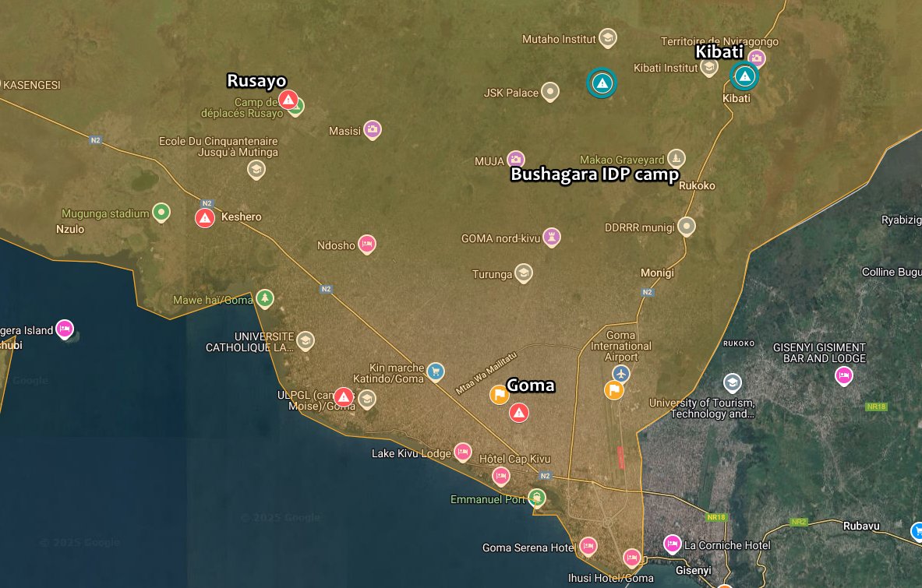Click the red warning marker below Goma label
The height and width of the screenshot is (588, 922).
tap(518, 413)
